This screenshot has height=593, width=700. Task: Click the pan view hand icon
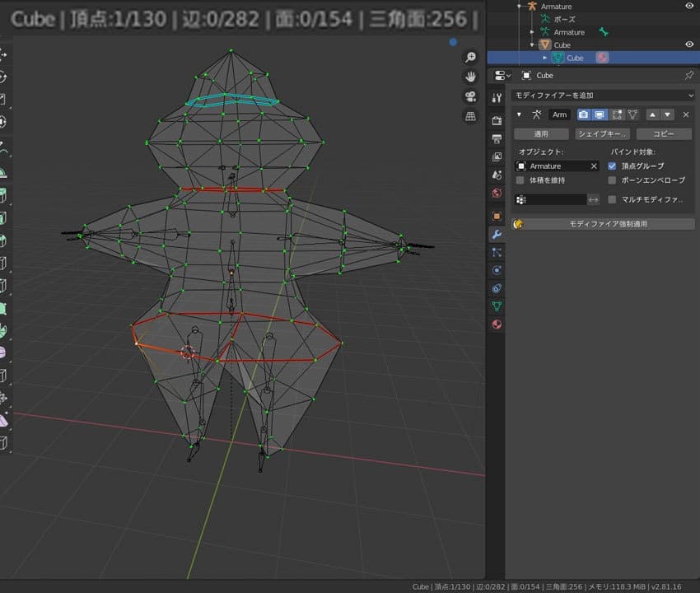point(470,77)
